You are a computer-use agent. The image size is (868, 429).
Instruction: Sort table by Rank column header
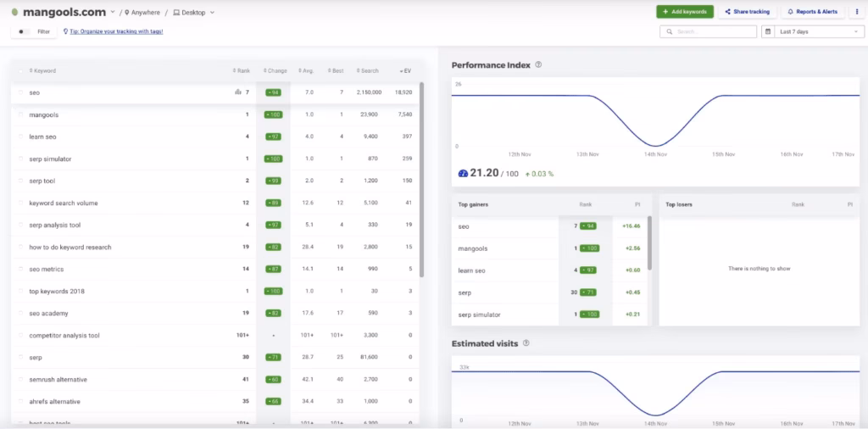242,70
